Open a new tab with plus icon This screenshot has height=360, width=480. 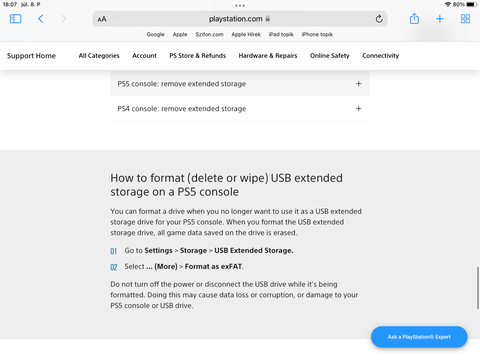[x=440, y=19]
